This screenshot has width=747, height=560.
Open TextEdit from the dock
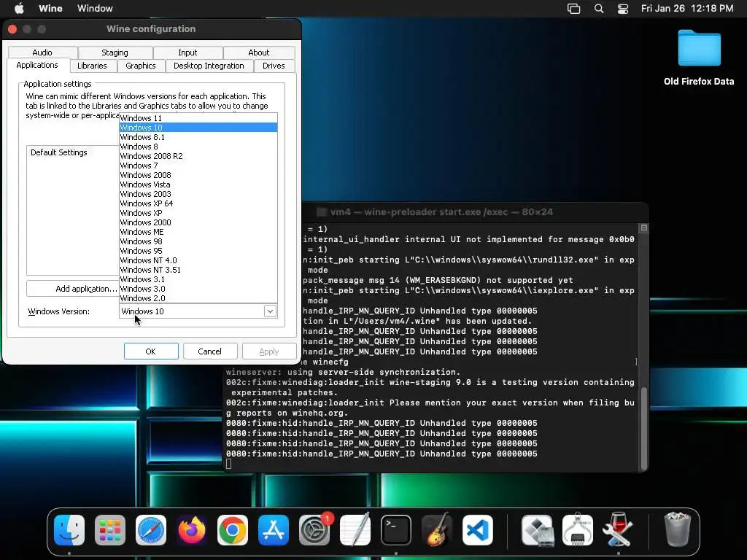coord(355,530)
